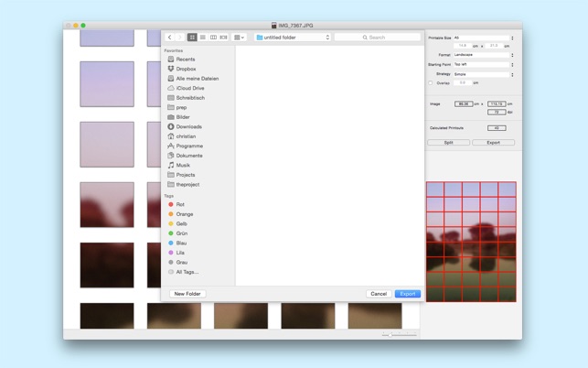Viewport: 588px width, 368px height.
Task: Switch to column view in file dialog
Action: [213, 38]
